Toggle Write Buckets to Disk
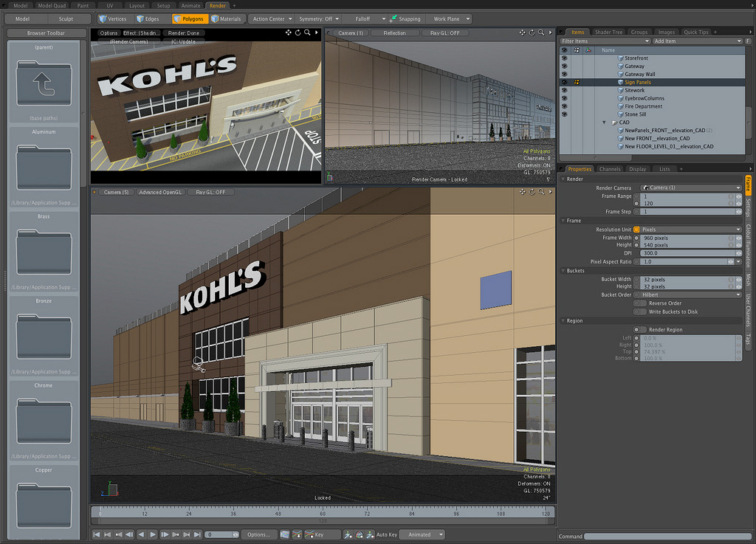Viewport: 756px width, 544px height. (640, 311)
